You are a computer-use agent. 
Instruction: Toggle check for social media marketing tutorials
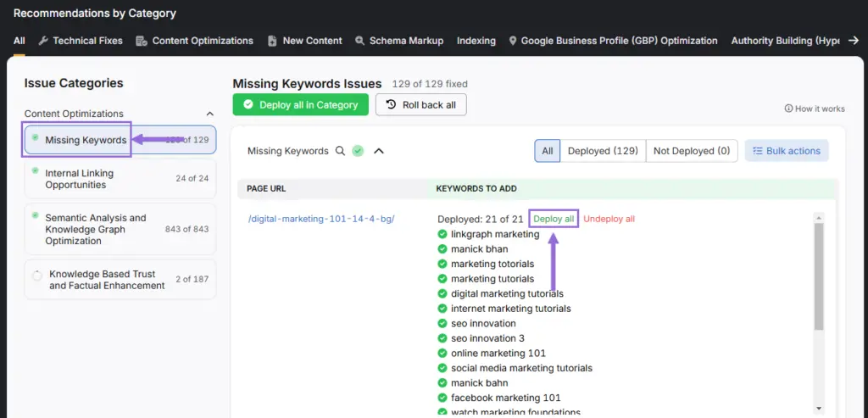coord(442,368)
